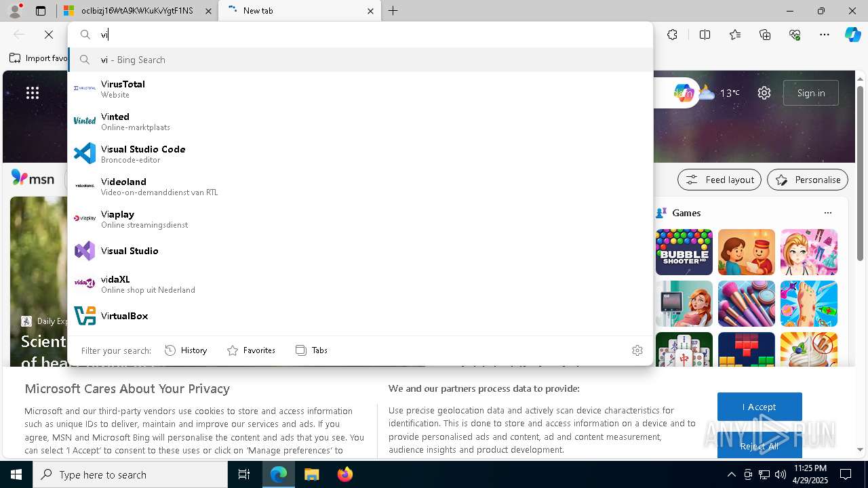Open the hotel bellhop game thumbnail

click(747, 252)
